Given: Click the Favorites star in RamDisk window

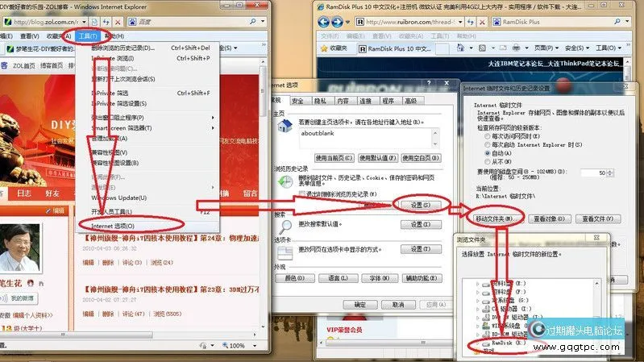Looking at the screenshot, I should point(324,48).
